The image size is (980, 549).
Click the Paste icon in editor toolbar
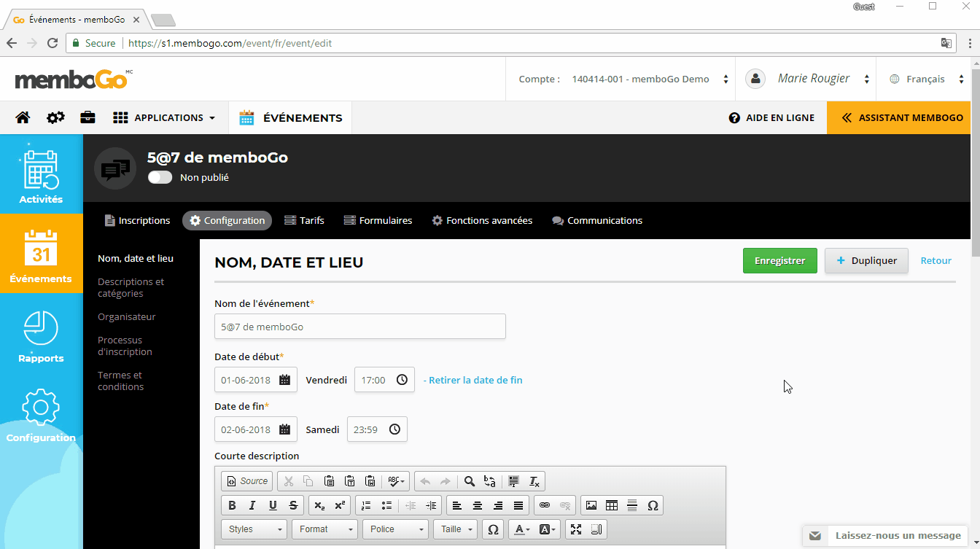tap(329, 481)
